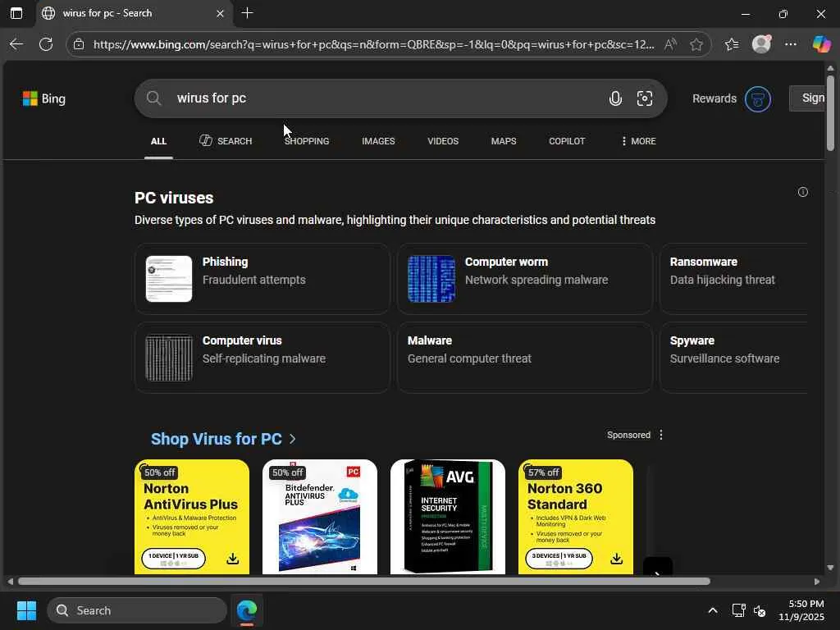This screenshot has height=630, width=840.
Task: Reload the page with the refresh icon
Action: 46,44
